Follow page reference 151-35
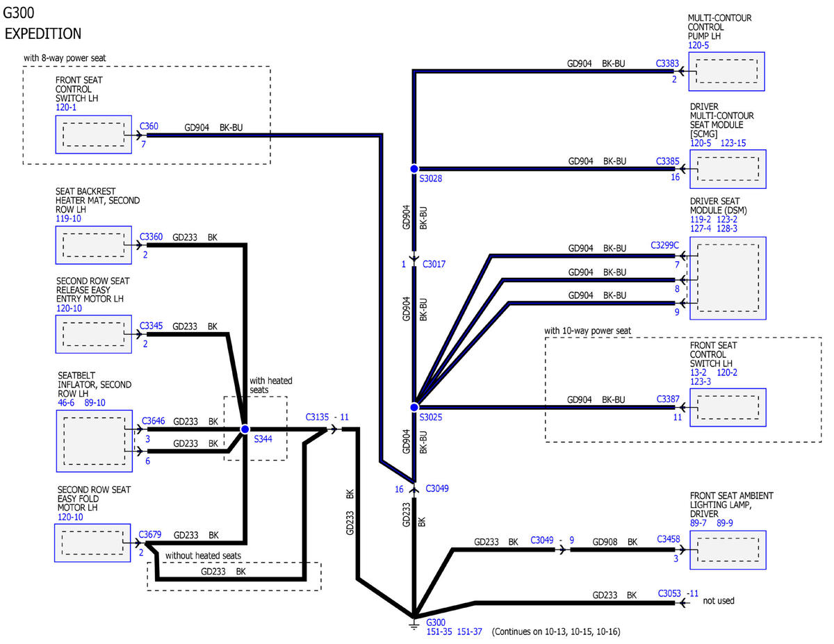Screen dimensions: 834x644 coord(439,633)
